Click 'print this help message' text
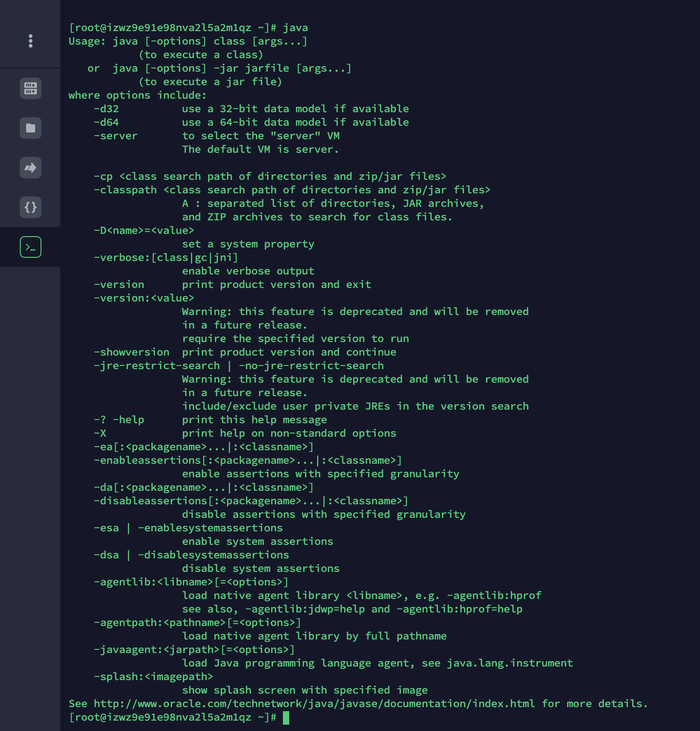Image resolution: width=700 pixels, height=731 pixels. [255, 420]
